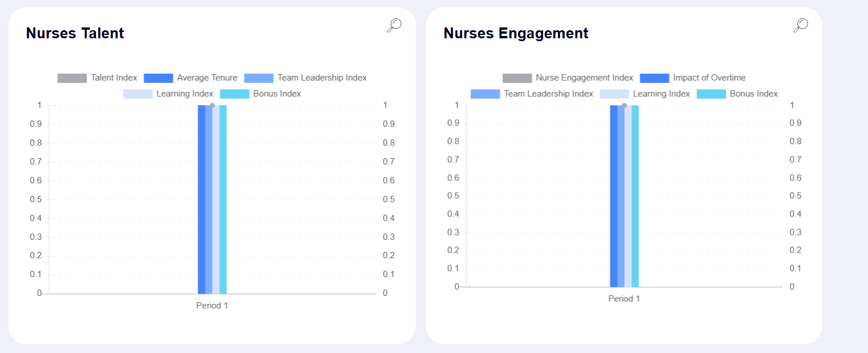Click the Period 1 axis label on Nurses Engagement
Viewport: 868px width, 353px height.
[x=624, y=298]
